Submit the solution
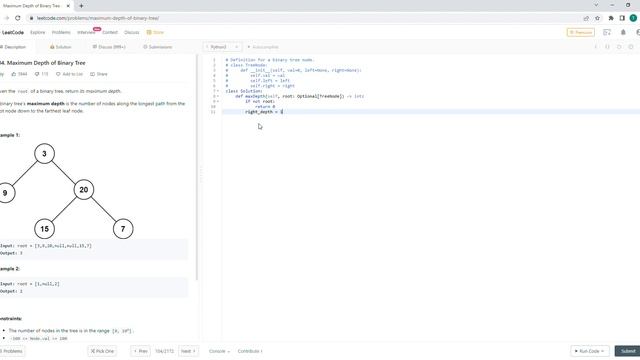Screen dimensions: 640x360 pyautogui.click(x=628, y=351)
